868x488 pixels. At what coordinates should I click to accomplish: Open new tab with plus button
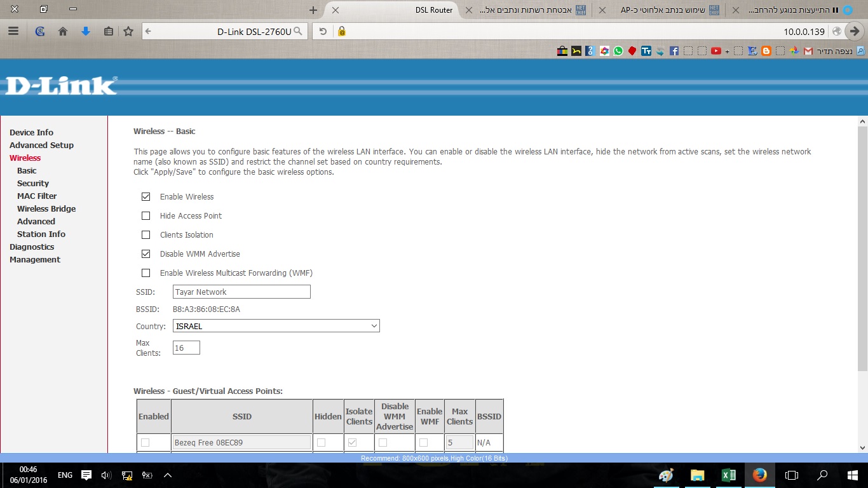[313, 10]
